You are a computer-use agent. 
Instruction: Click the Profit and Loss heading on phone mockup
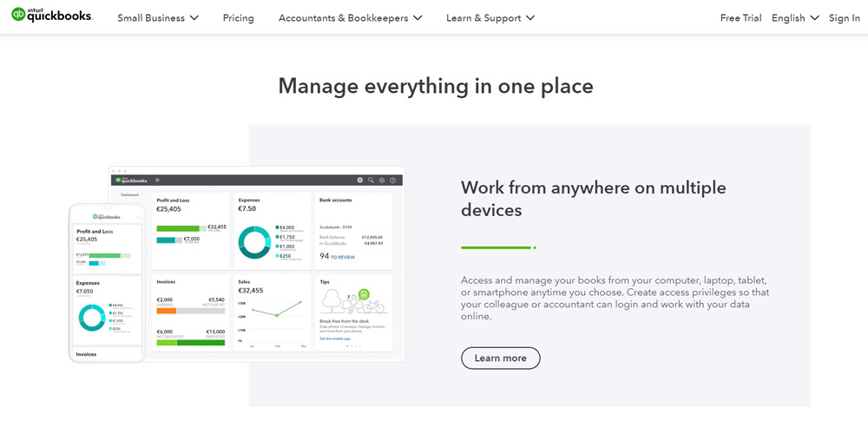click(x=95, y=232)
